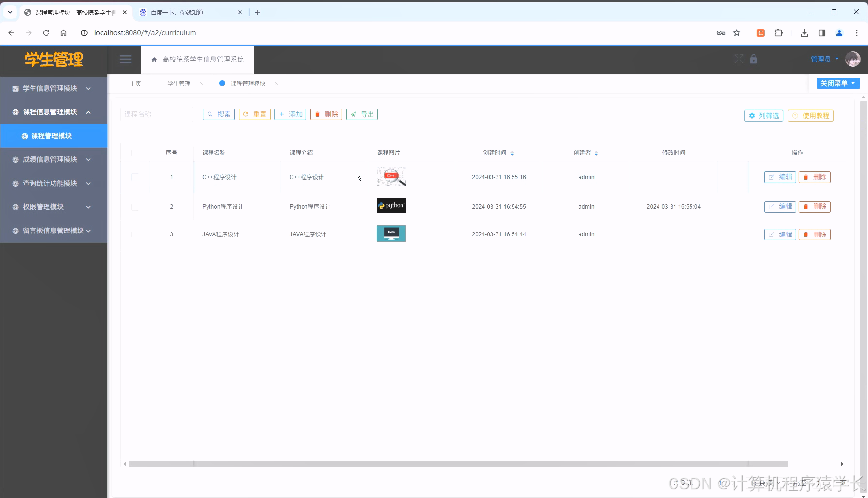Image resolution: width=868 pixels, height=498 pixels.
Task: Open the JAVA course image thumbnail
Action: point(391,233)
